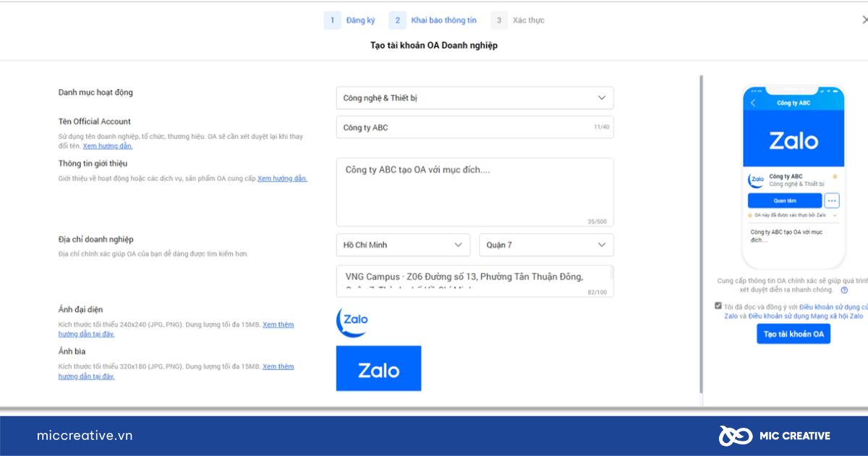Click the uploaded Zalo cover image
868x456 pixels.
point(378,368)
